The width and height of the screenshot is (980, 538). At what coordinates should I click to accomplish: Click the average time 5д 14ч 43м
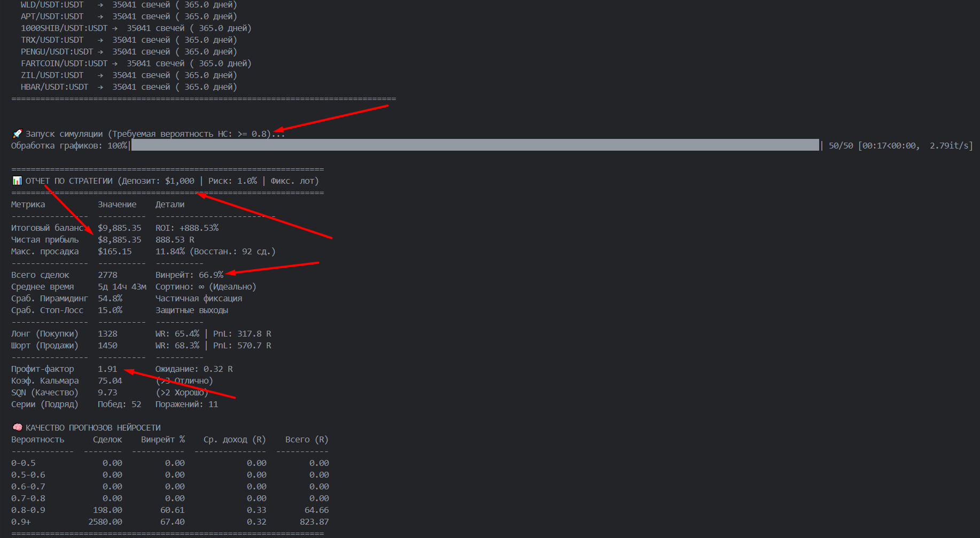point(122,287)
